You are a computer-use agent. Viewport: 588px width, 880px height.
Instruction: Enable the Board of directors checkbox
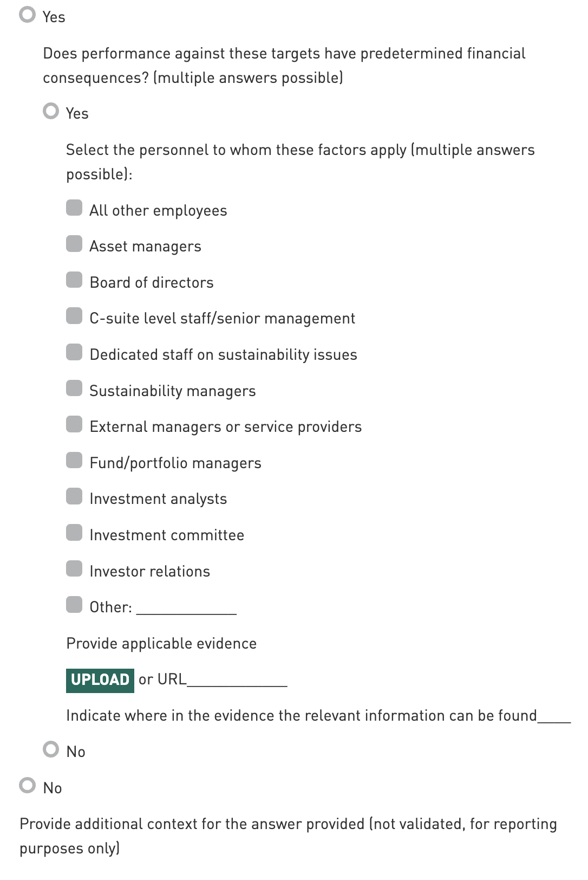click(74, 280)
